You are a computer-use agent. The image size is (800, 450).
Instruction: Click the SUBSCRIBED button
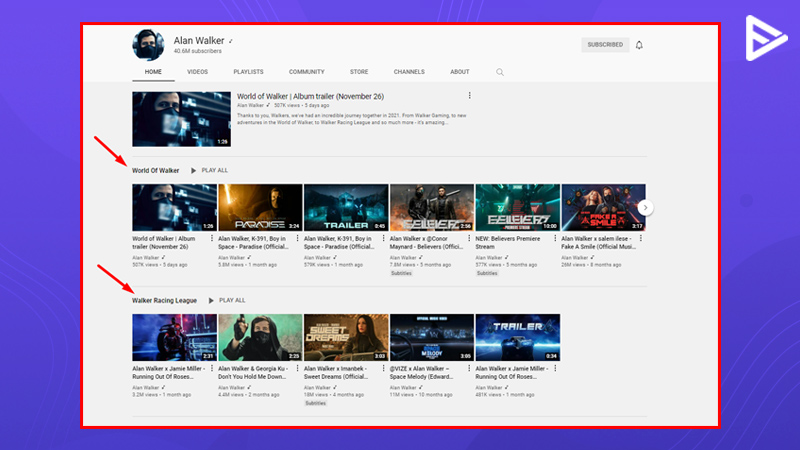click(605, 45)
